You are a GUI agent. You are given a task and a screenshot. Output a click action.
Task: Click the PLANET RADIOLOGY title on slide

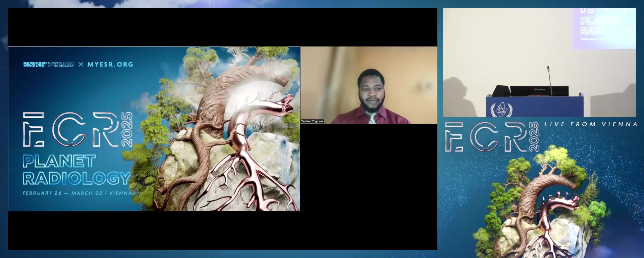(76, 170)
